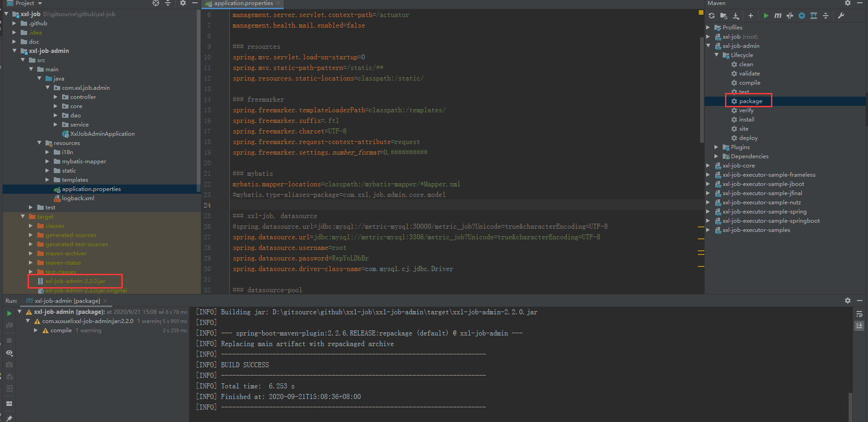Select the package lifecycle goal
The width and height of the screenshot is (868, 422).
(750, 101)
